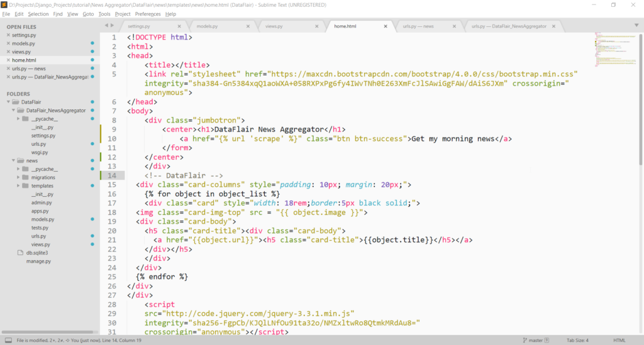Collapse the DataFlair root folder

pyautogui.click(x=8, y=102)
